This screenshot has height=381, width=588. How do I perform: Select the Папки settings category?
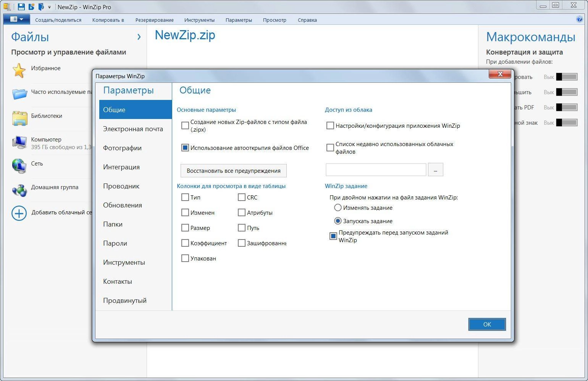pos(135,224)
